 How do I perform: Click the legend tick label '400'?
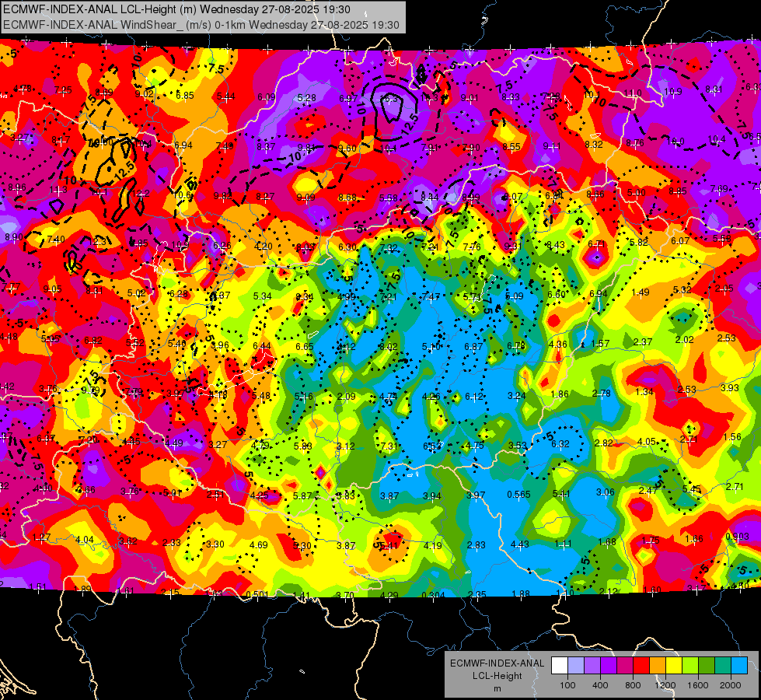(x=600, y=685)
